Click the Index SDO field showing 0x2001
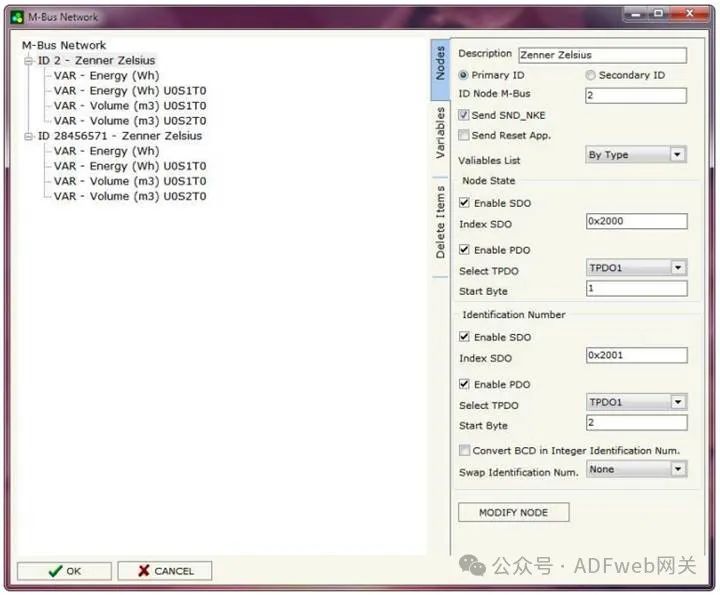This screenshot has width=720, height=595. [636, 355]
